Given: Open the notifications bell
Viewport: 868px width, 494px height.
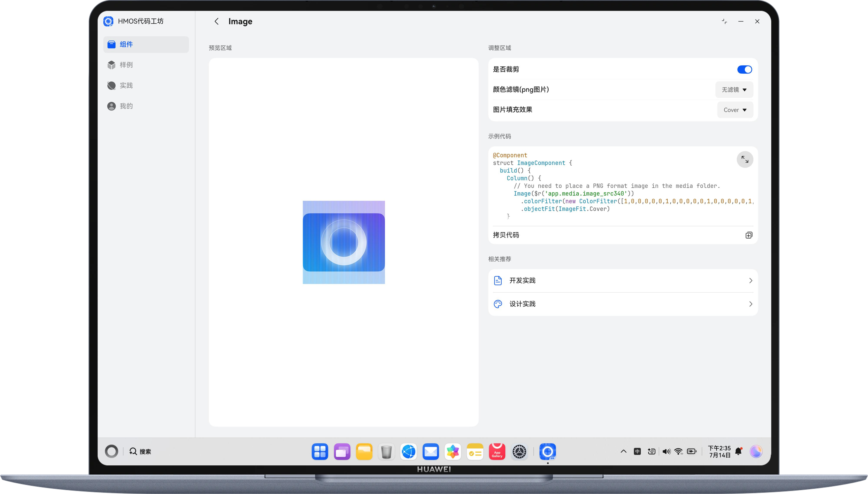Looking at the screenshot, I should pos(739,452).
